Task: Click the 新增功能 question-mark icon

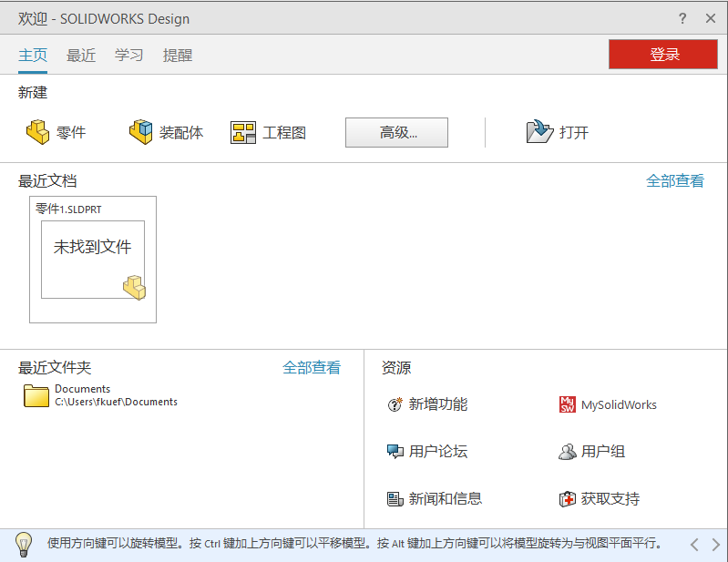Action: click(x=395, y=404)
